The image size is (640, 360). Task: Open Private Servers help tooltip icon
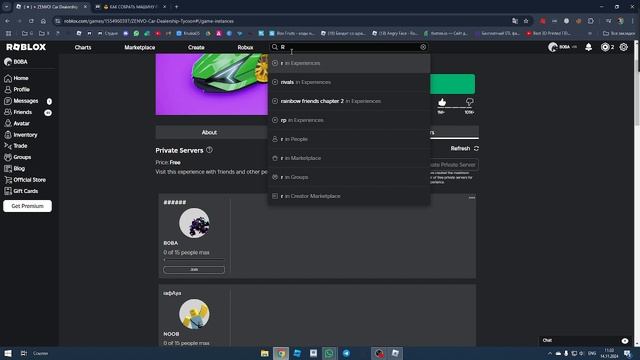209,150
